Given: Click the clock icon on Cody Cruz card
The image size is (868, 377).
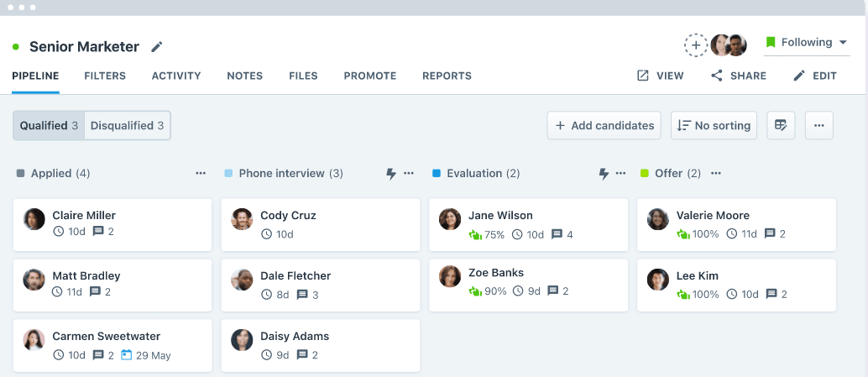Looking at the screenshot, I should [x=266, y=235].
